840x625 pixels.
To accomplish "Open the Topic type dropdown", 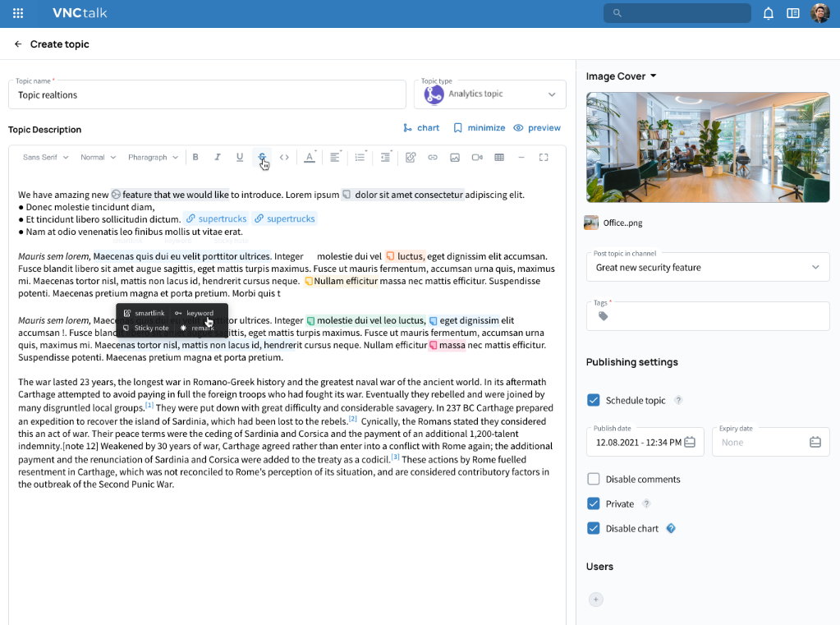I will (489, 94).
